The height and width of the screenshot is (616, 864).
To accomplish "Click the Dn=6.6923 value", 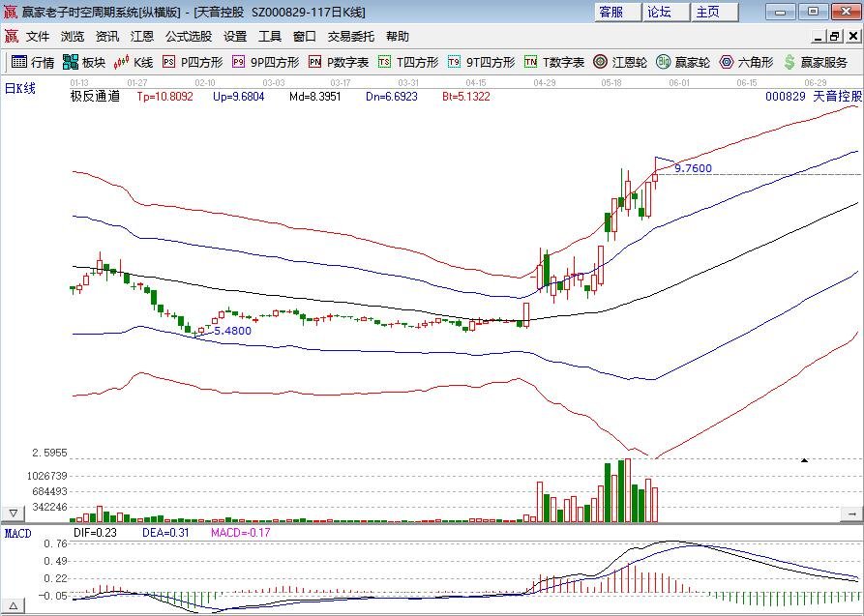I will [x=392, y=97].
